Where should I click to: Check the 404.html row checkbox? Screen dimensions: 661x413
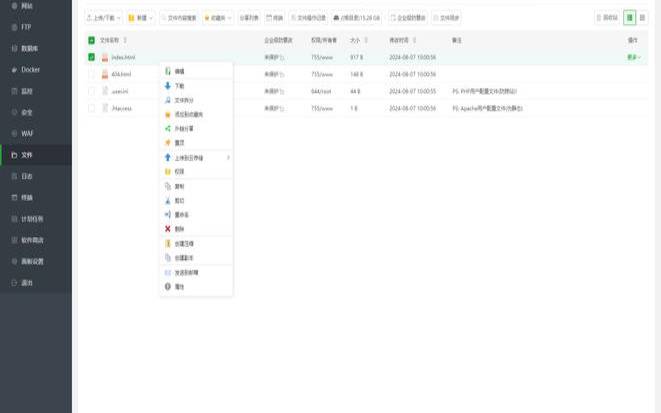[x=91, y=74]
